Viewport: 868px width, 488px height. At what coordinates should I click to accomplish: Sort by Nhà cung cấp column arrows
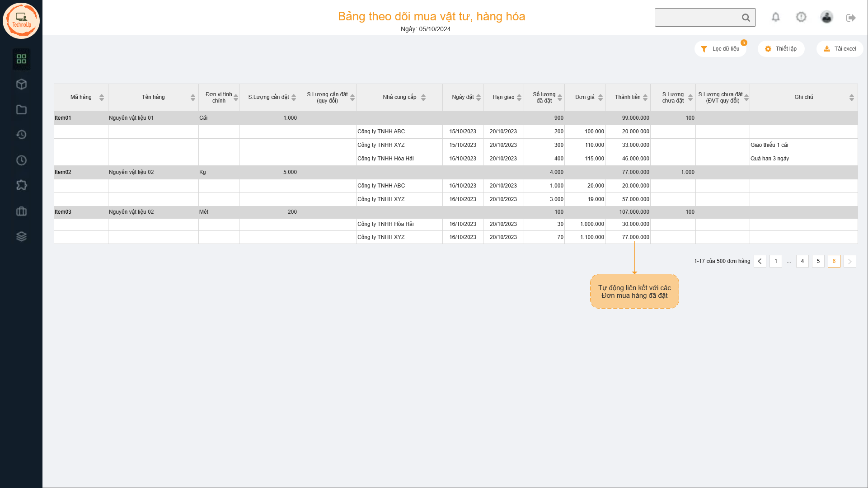pos(423,98)
